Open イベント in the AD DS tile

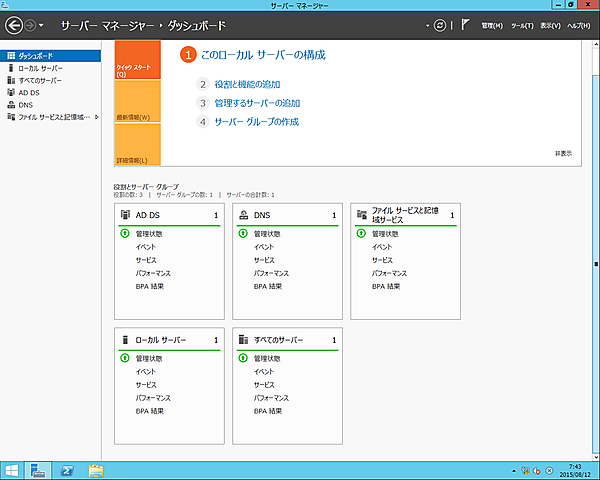coord(145,247)
